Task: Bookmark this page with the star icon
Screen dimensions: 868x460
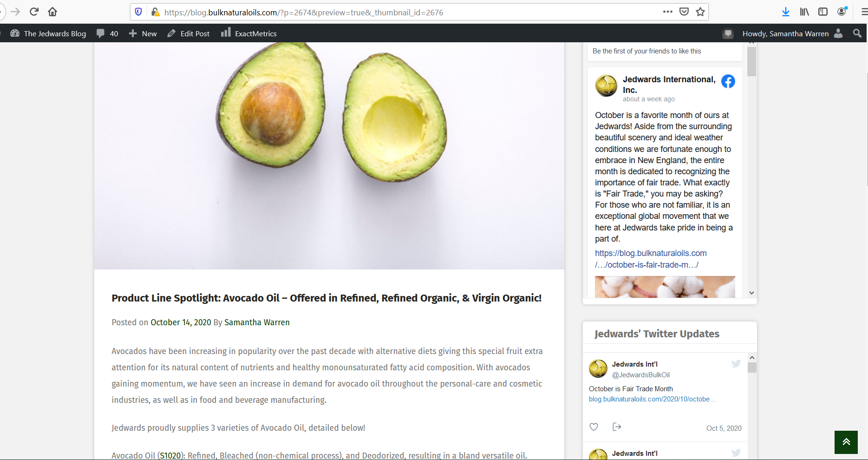Action: click(x=700, y=12)
